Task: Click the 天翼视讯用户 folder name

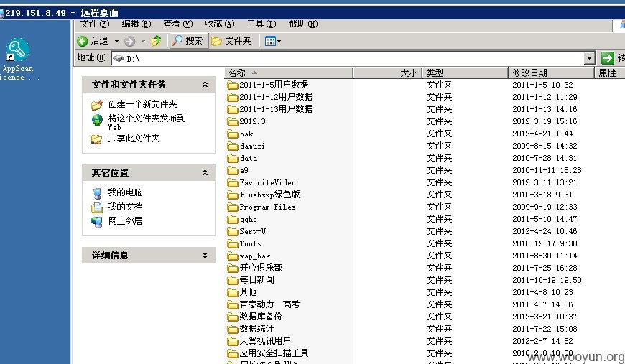Action: [265, 341]
